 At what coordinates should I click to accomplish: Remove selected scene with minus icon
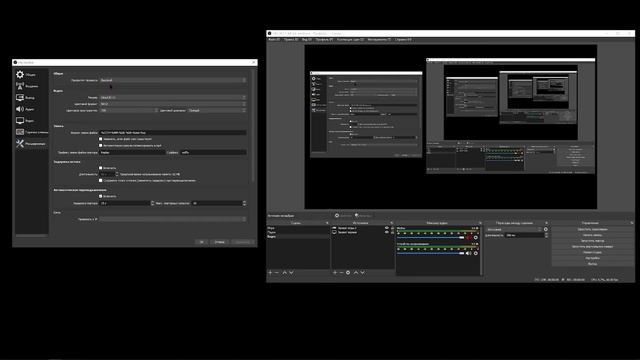pyautogui.click(x=277, y=272)
